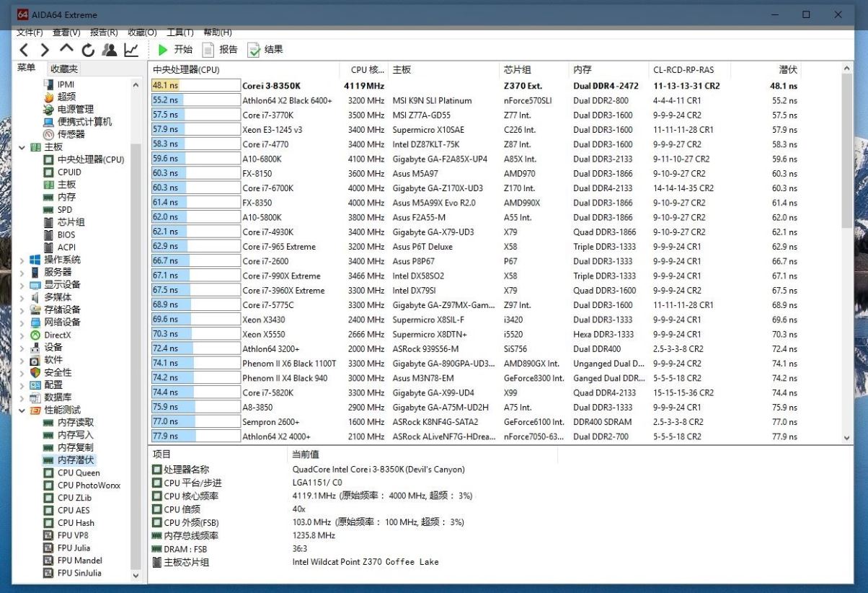Click the up arrow toolbar icon
868x593 pixels.
(66, 49)
